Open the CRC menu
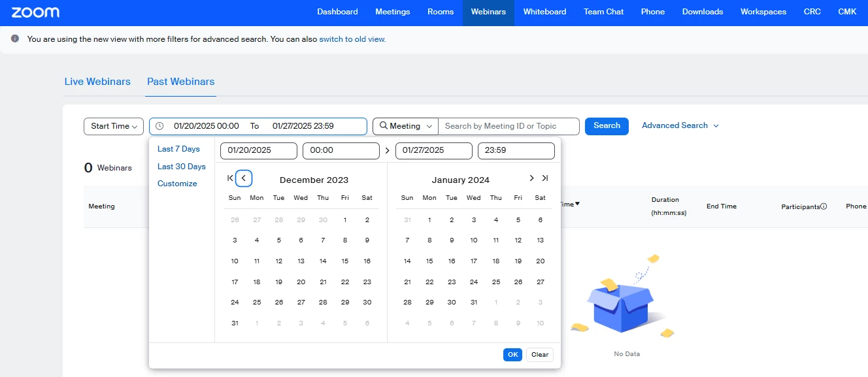868x377 pixels. pyautogui.click(x=812, y=12)
